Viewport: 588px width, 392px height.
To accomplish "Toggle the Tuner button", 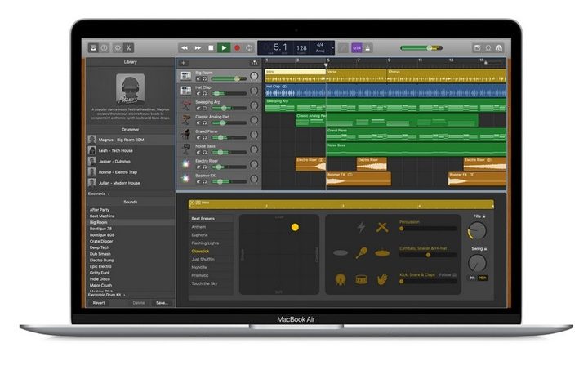I will 343,48.
